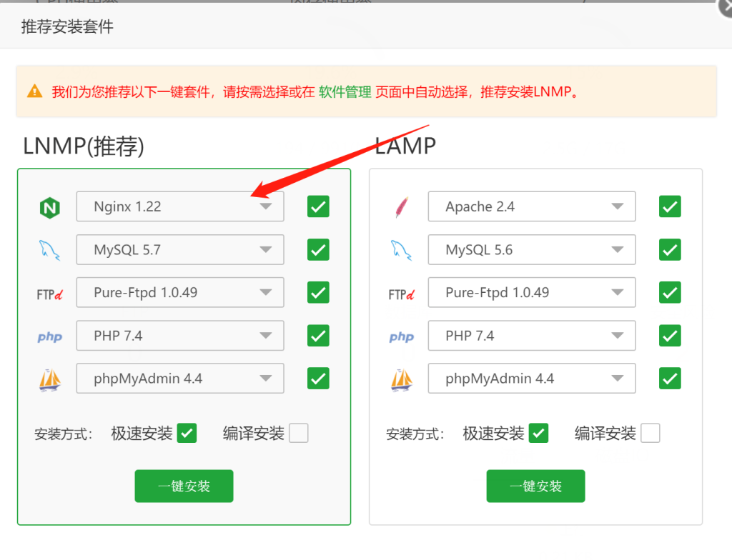Close the 推荐安装套件 dialog
Viewport: 732px width, 560px height.
(726, 7)
